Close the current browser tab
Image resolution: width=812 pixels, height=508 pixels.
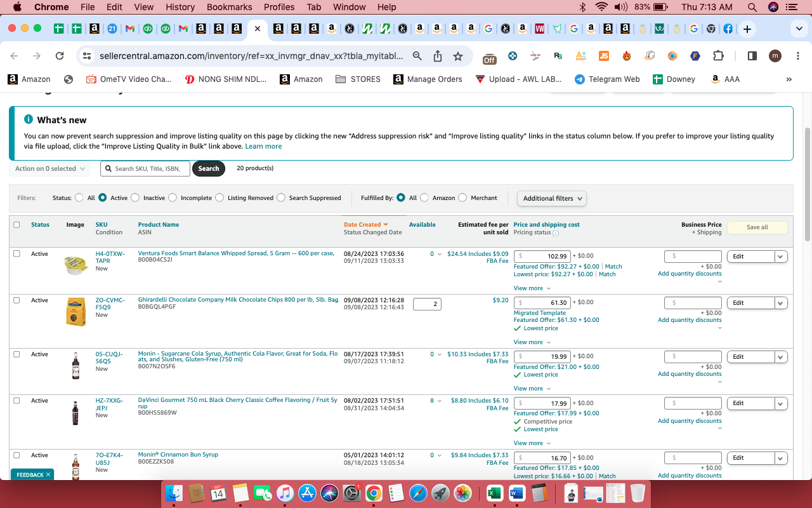coord(257,29)
